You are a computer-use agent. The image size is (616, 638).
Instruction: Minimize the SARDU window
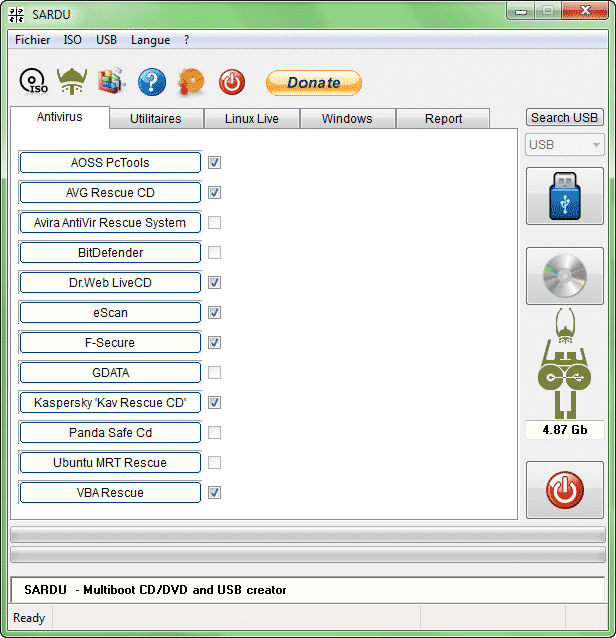520,11
